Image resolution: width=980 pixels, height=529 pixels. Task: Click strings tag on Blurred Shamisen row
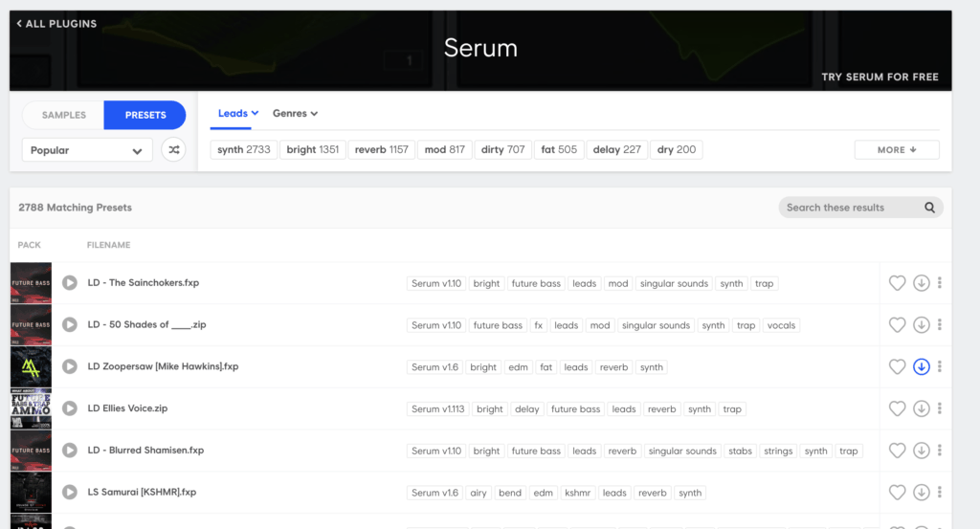tap(778, 451)
